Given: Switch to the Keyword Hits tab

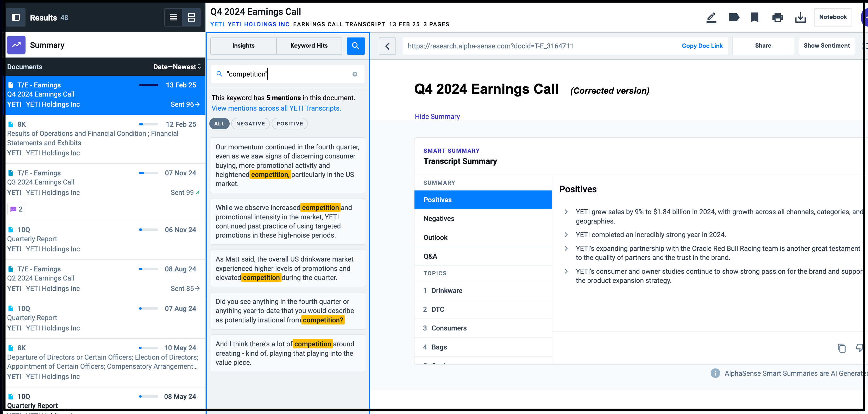Looking at the screenshot, I should click(309, 46).
